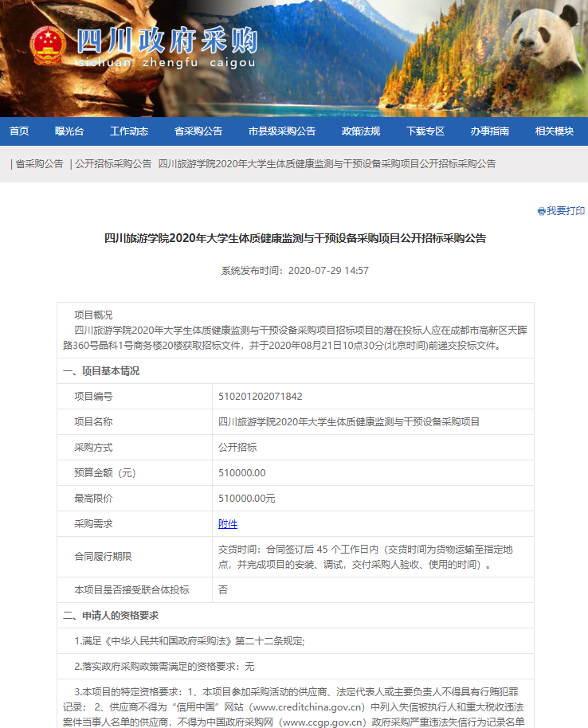Screen dimensions: 588x728
Task: Click section heading 二、申请人的资格要求
Action: [x=111, y=616]
